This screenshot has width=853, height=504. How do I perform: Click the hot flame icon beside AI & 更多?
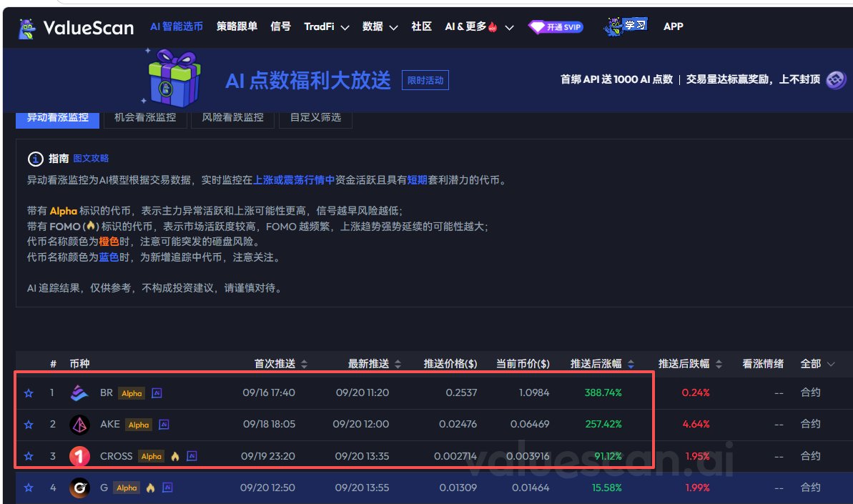click(493, 27)
